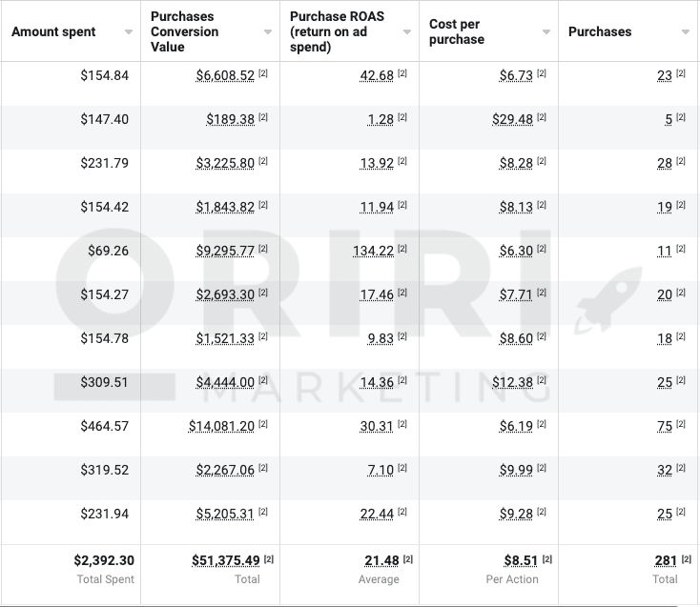Click the footnote [2] next to total 281
Image resolution: width=700 pixels, height=607 pixels.
(687, 558)
